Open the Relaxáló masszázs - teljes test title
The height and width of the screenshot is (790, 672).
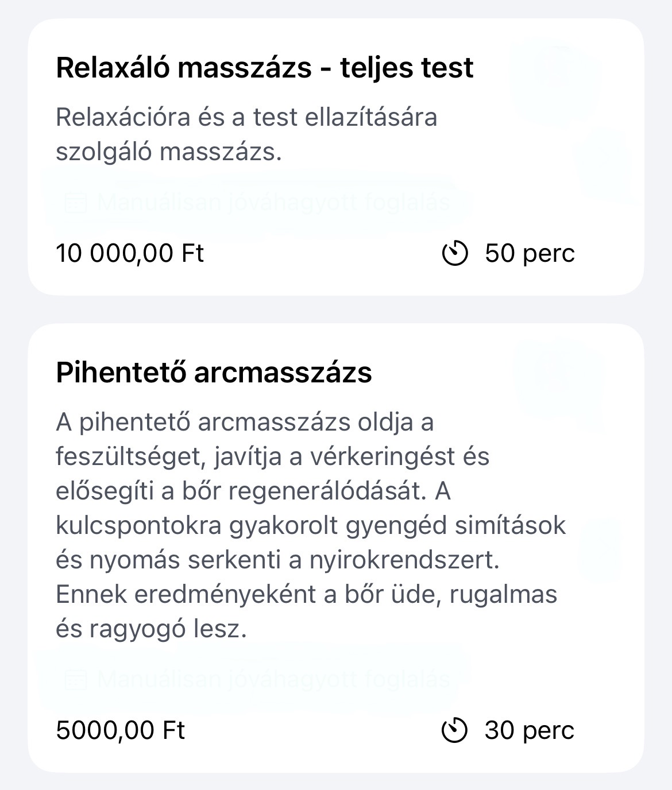[265, 68]
